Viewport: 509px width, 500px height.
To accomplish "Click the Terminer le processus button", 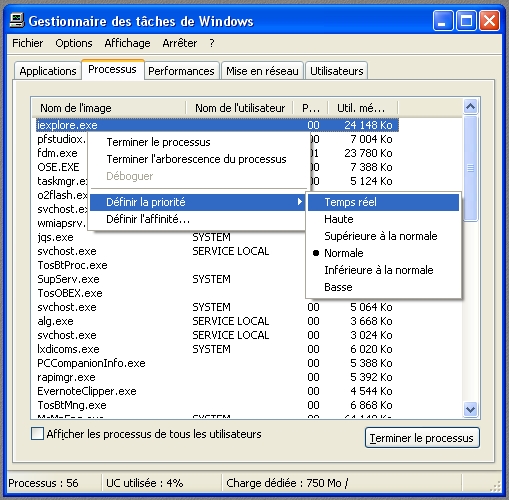I will coord(422,438).
